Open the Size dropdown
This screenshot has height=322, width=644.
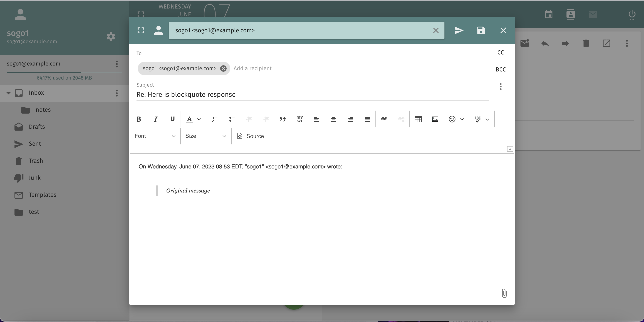coord(206,136)
